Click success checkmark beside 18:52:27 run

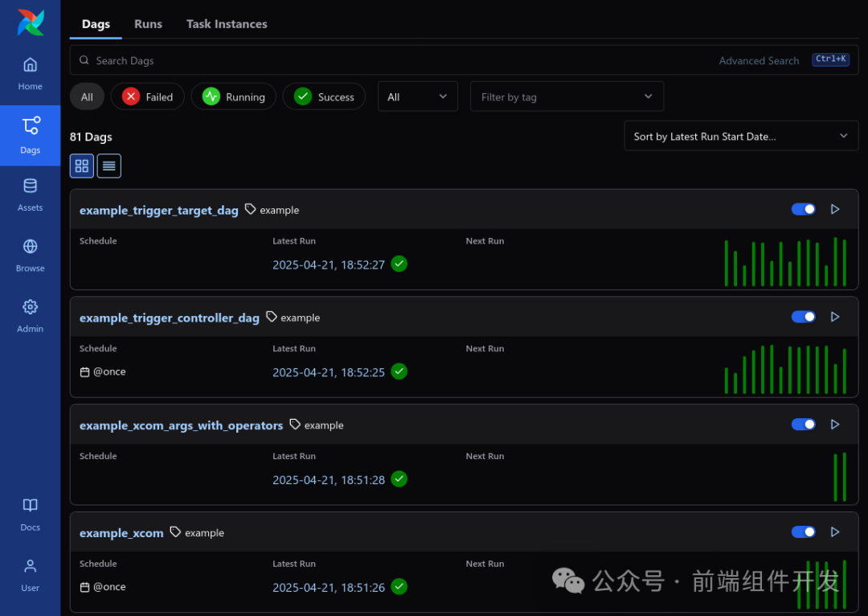tap(399, 264)
